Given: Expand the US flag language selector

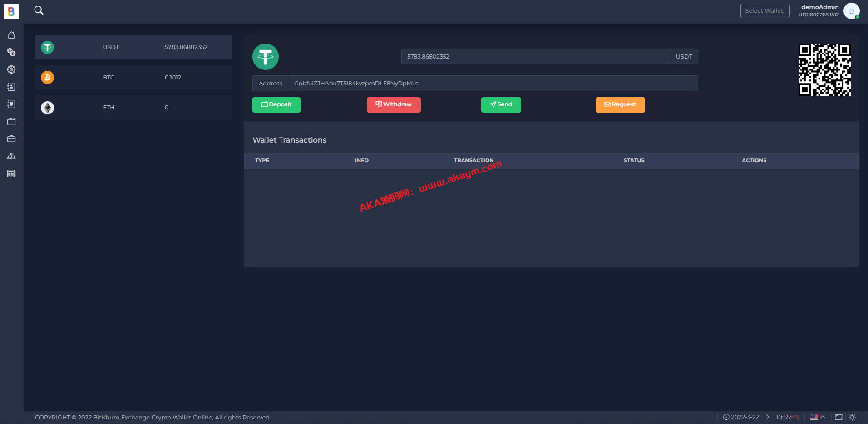Looking at the screenshot, I should coord(818,417).
